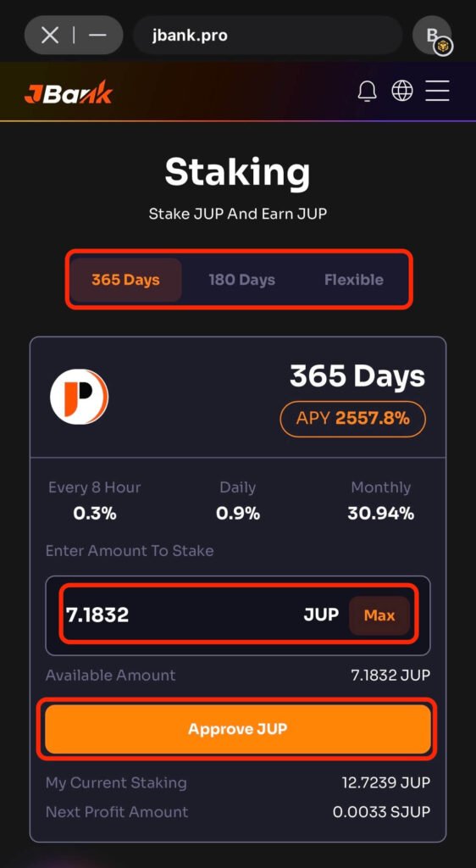
Task: Minimize the in-app browser
Action: tap(98, 36)
